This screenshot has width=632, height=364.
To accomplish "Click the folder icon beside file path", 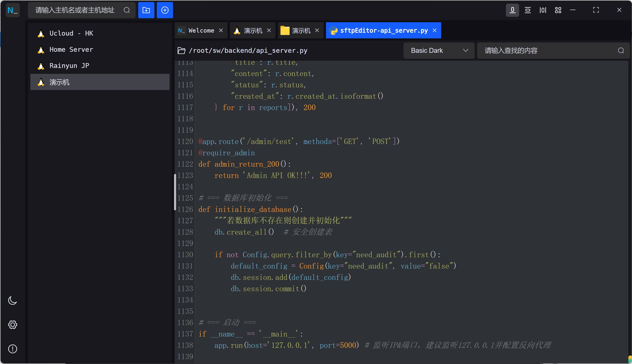I will [181, 51].
